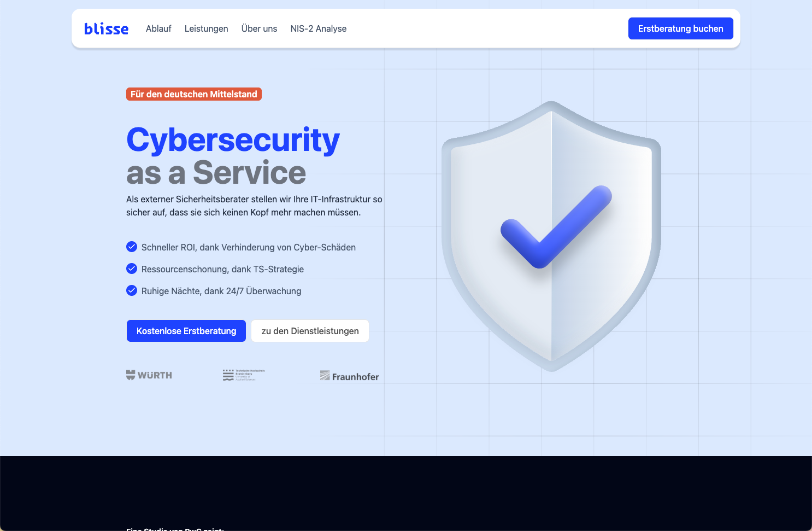The height and width of the screenshot is (531, 812).
Task: Click checkmark icon beside Ressourcenschonung
Action: click(x=132, y=269)
